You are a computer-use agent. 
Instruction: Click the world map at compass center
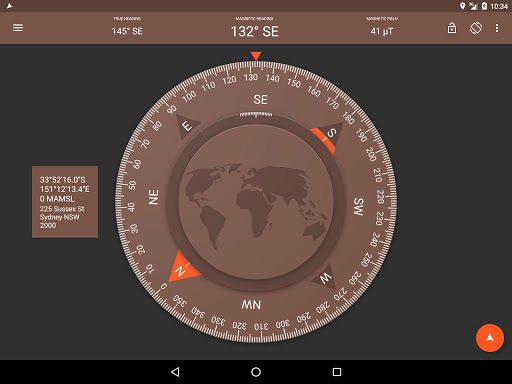(256, 202)
